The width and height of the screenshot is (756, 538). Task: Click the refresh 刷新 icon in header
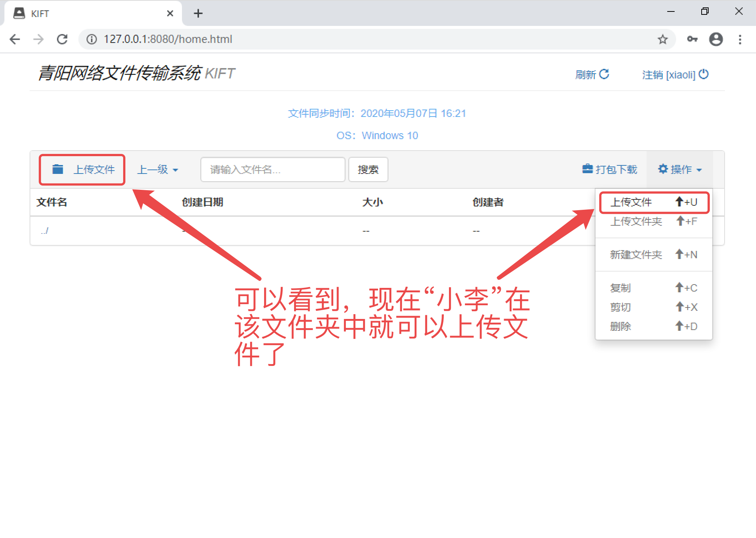604,74
